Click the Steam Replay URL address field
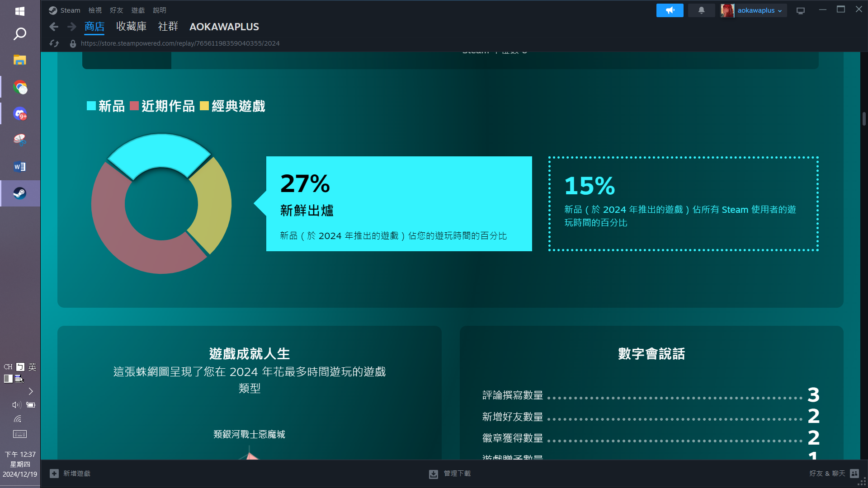 [x=180, y=43]
